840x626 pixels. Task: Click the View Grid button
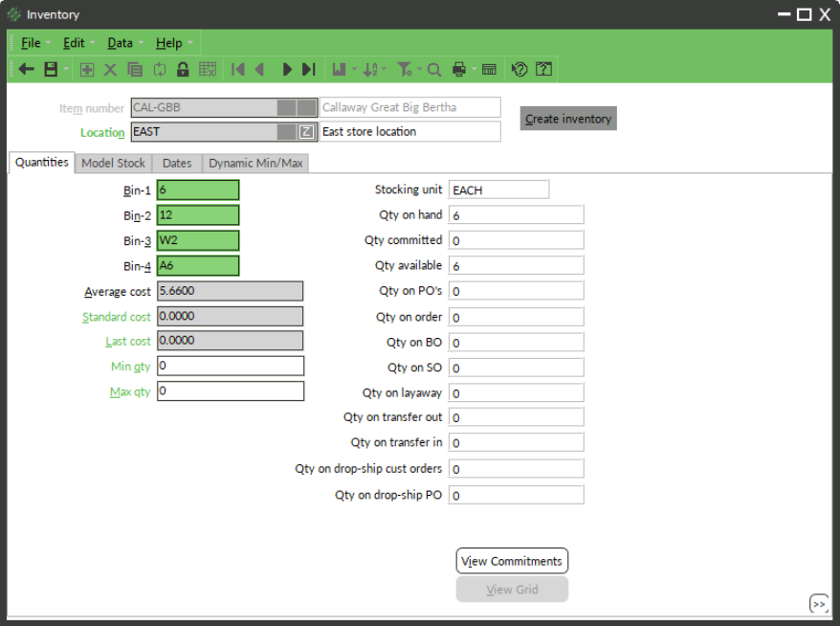(512, 590)
